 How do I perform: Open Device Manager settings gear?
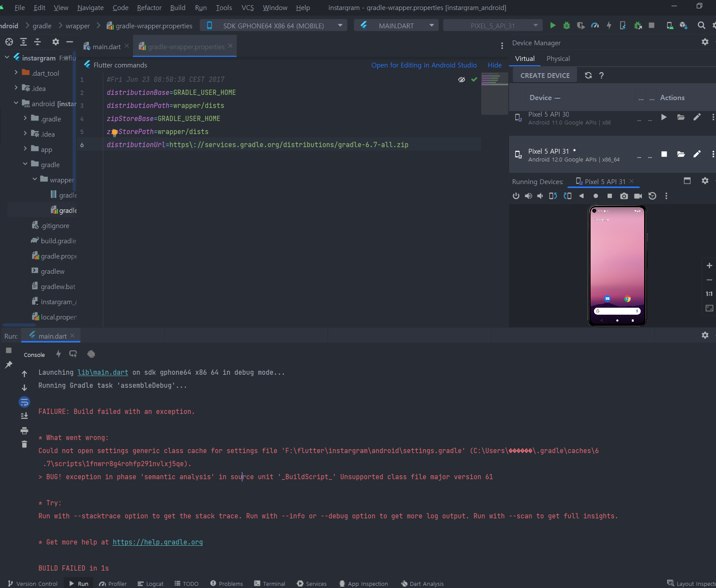[705, 42]
